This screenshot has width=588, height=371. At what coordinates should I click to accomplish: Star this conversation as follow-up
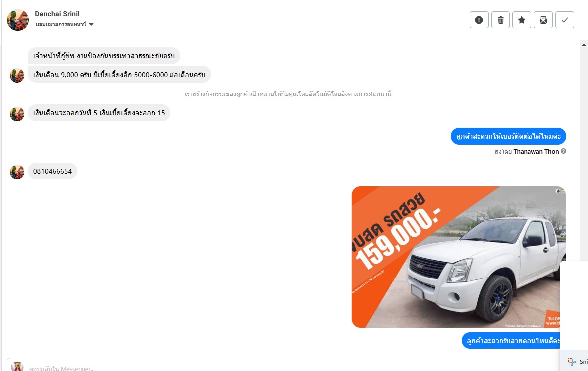click(521, 20)
